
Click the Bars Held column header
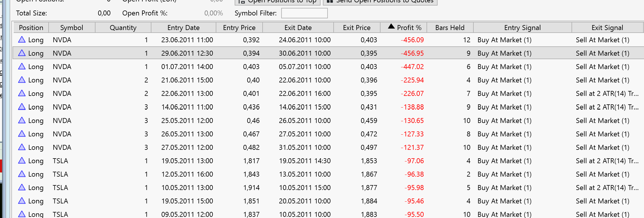pyautogui.click(x=450, y=28)
